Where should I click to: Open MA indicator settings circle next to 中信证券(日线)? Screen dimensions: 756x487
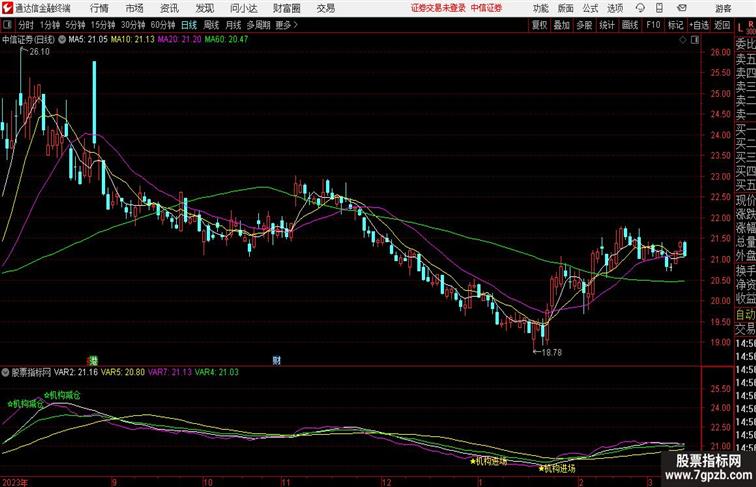[x=62, y=40]
